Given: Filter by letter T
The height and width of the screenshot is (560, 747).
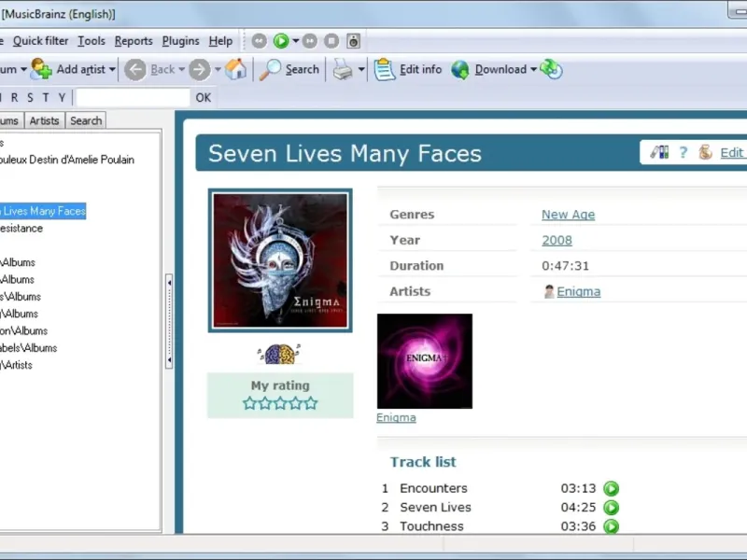Looking at the screenshot, I should [x=46, y=98].
